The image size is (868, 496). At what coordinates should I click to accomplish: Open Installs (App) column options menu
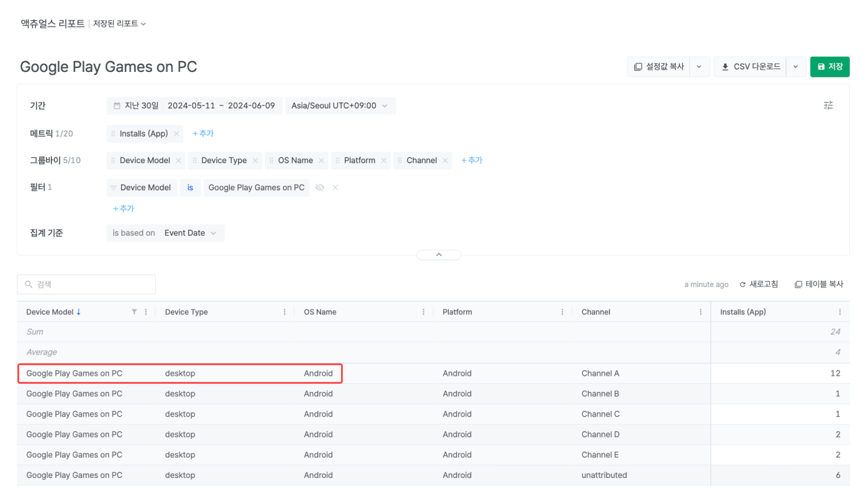pos(840,312)
